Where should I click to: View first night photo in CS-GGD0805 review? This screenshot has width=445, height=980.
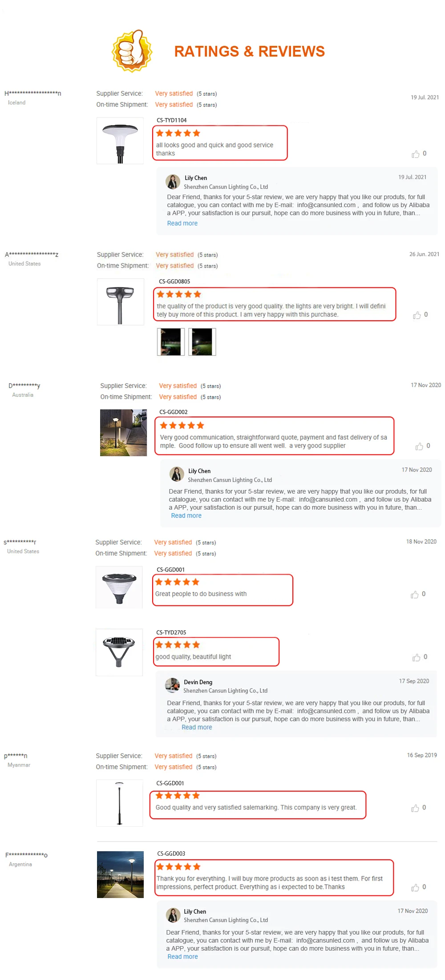point(171,342)
